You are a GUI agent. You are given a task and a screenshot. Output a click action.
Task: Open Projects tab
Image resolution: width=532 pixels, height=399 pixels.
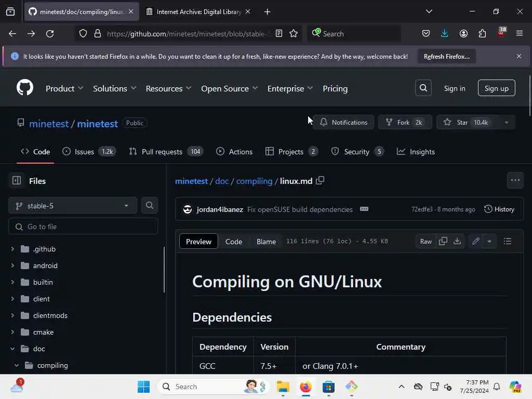pos(292,152)
